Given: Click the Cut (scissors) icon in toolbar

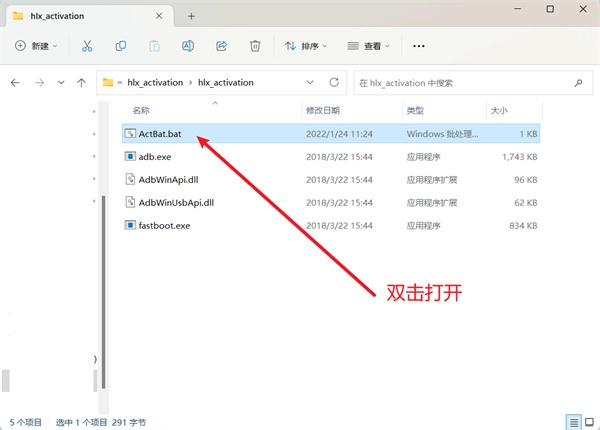Looking at the screenshot, I should click(87, 46).
